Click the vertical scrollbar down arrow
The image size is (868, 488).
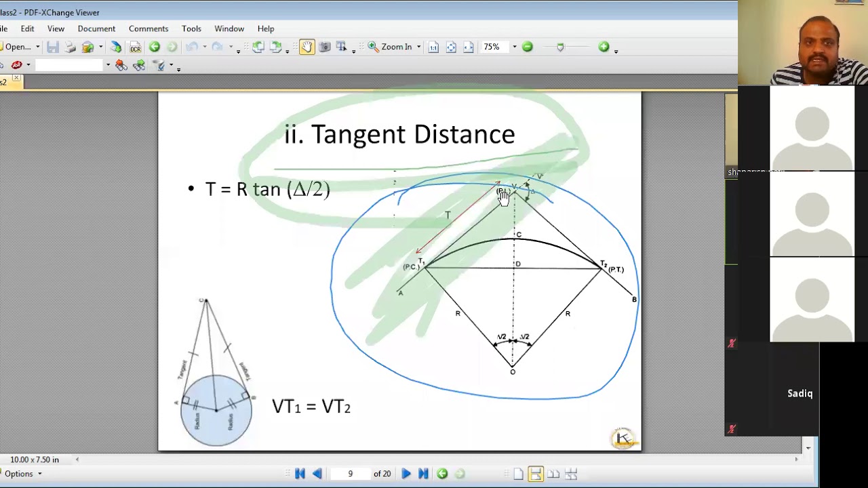point(808,447)
